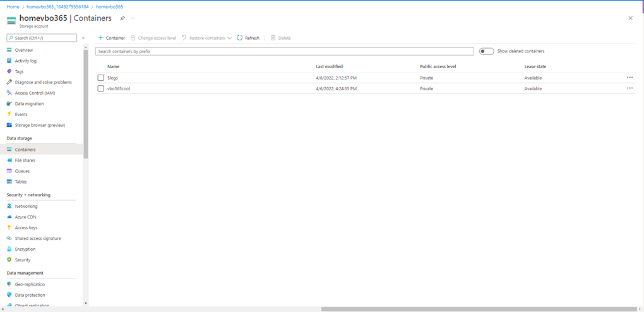Open context menu for $logs row
Screen dimensions: 644x312
(629, 77)
